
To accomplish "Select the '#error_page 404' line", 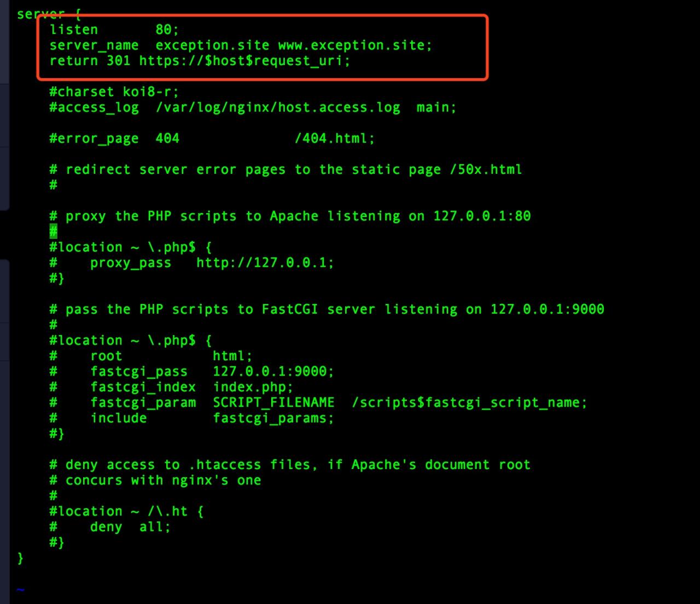I will coord(211,138).
